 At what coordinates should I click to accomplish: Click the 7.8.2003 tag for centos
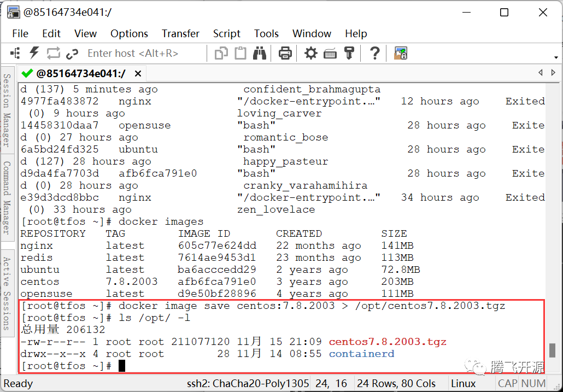pyautogui.click(x=131, y=282)
